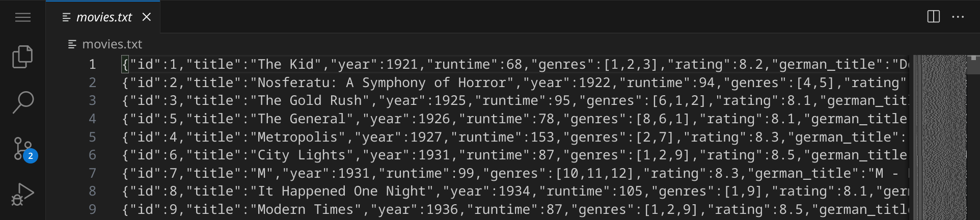Image resolution: width=980 pixels, height=220 pixels.
Task: Click the Split Editor Right icon
Action: [x=933, y=17]
